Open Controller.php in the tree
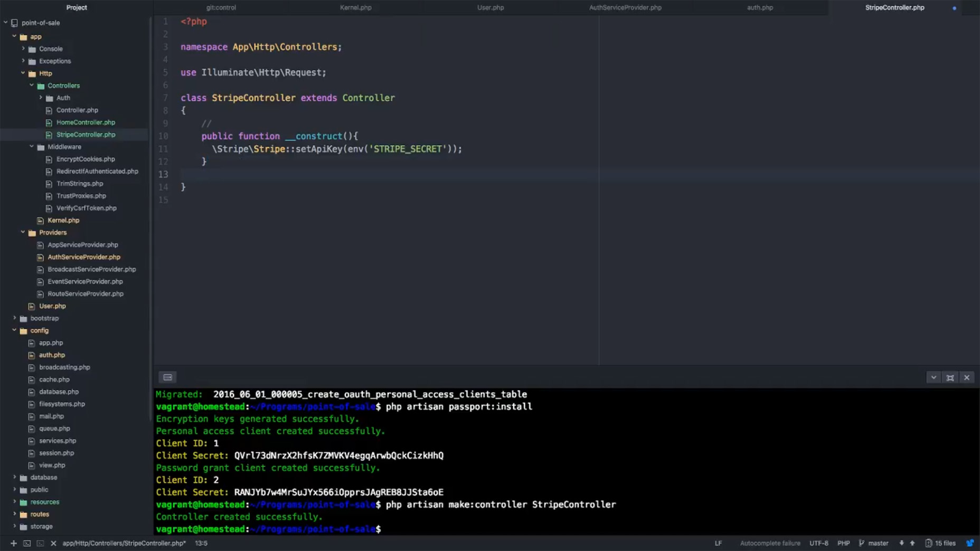 tap(77, 110)
